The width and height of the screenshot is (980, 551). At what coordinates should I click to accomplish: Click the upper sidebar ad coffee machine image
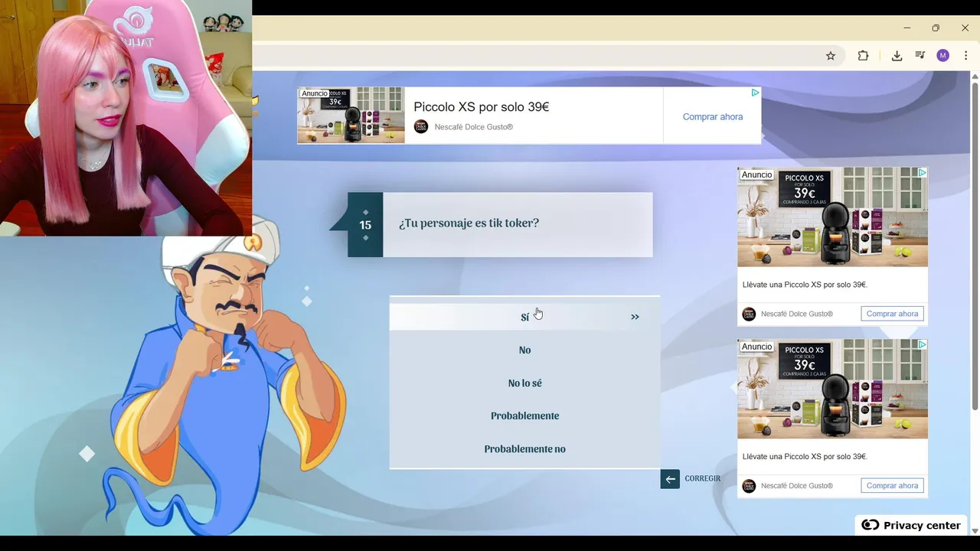(832, 217)
